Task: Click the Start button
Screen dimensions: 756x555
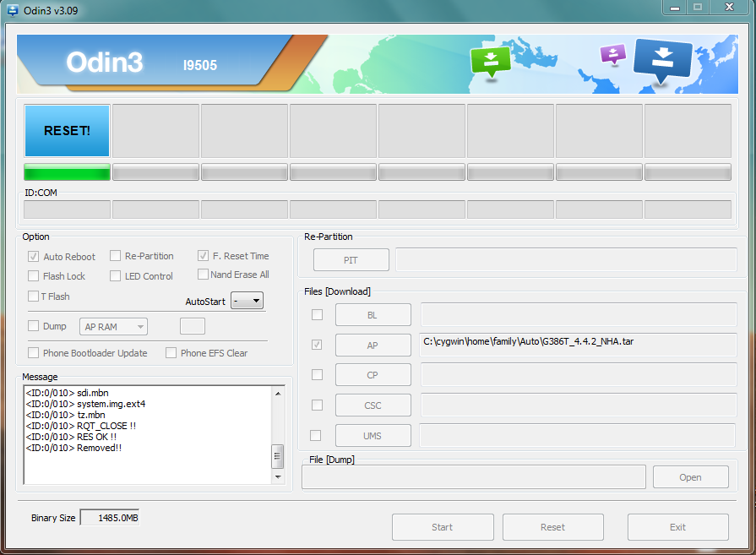Action: tap(443, 527)
